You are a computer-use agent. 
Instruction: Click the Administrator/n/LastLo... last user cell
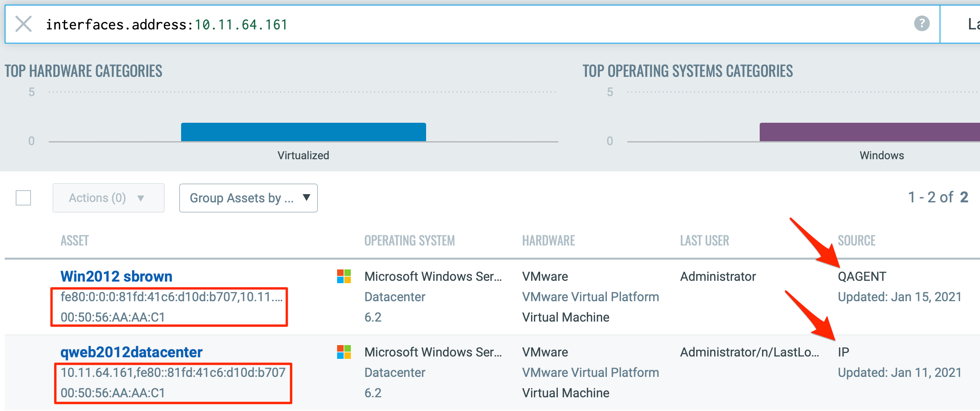[x=750, y=352]
